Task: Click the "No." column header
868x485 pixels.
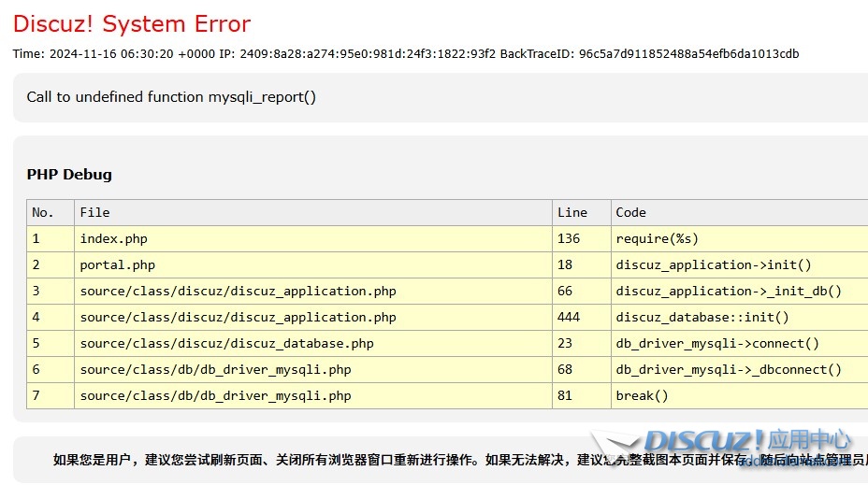Action: [x=43, y=212]
